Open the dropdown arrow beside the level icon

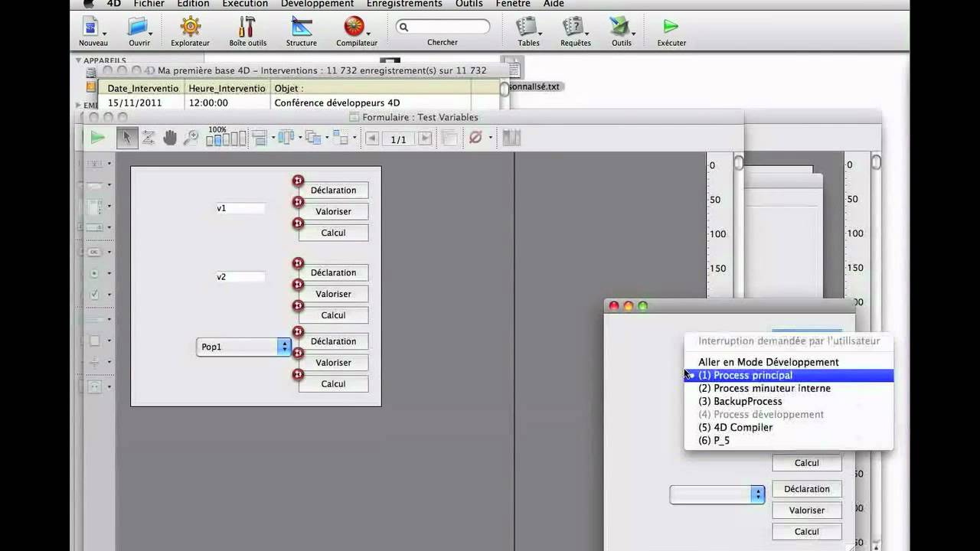click(327, 139)
